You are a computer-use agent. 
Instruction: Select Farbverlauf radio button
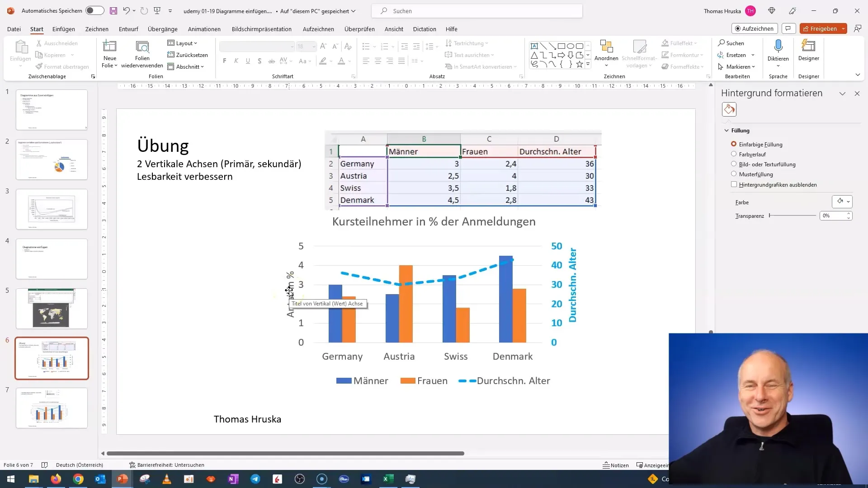click(734, 154)
